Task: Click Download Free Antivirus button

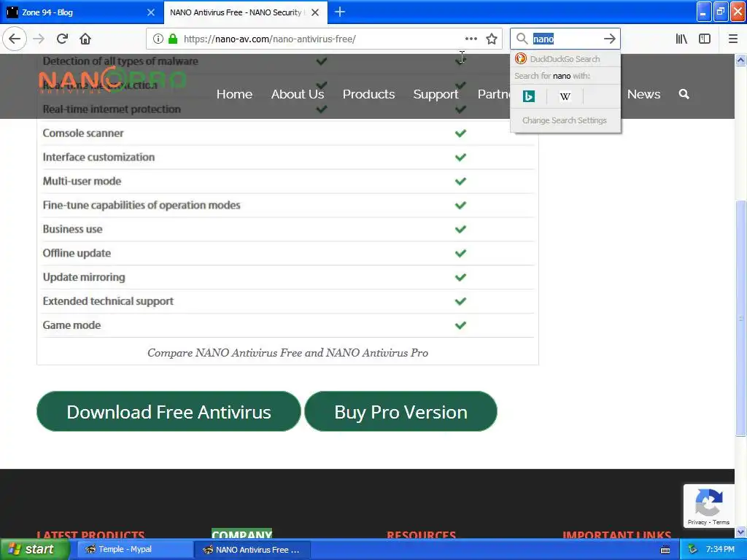Action: click(169, 412)
